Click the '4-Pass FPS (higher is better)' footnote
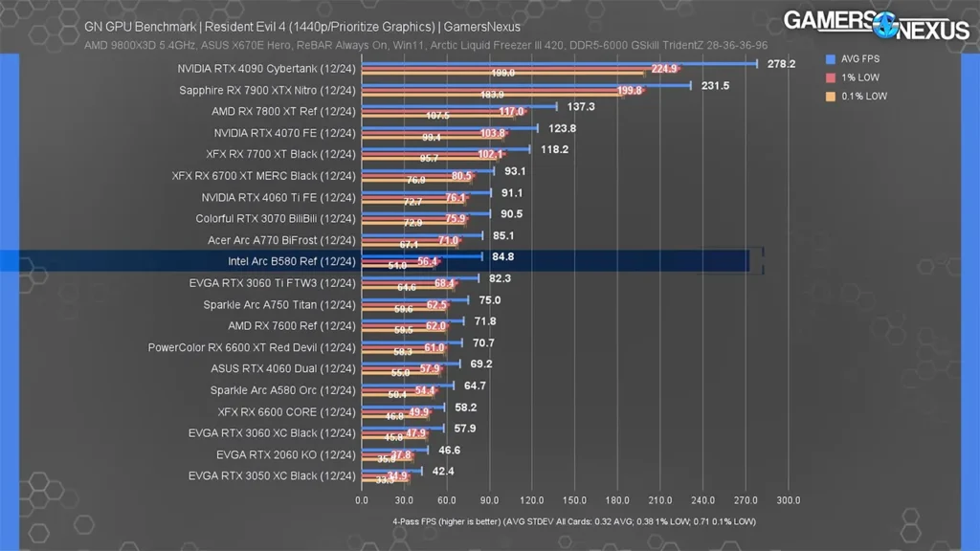This screenshot has width=980, height=551. (574, 521)
